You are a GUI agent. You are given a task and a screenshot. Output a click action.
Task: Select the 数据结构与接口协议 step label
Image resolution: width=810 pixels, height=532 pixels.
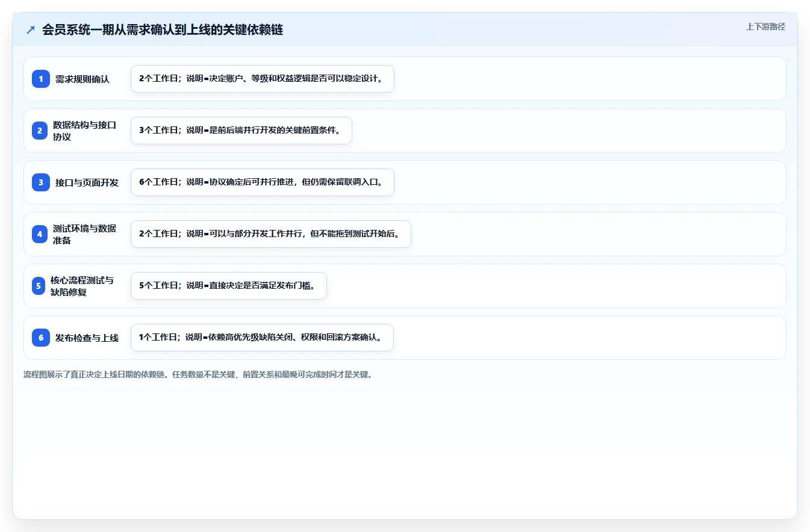pos(84,131)
